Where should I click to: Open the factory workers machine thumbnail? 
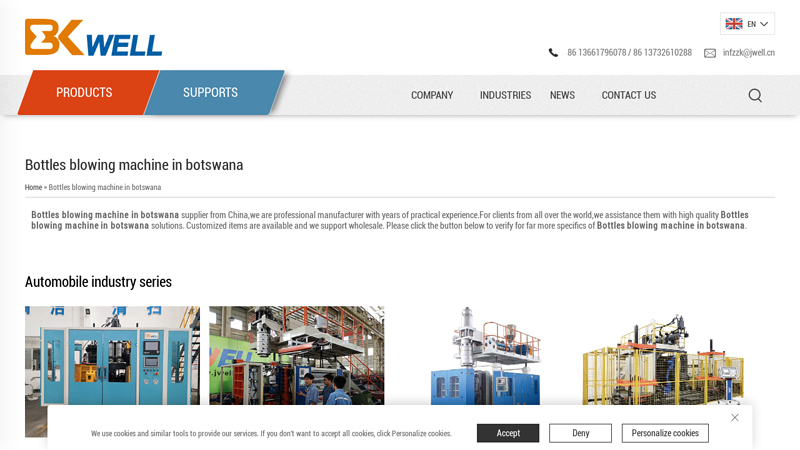296,356
